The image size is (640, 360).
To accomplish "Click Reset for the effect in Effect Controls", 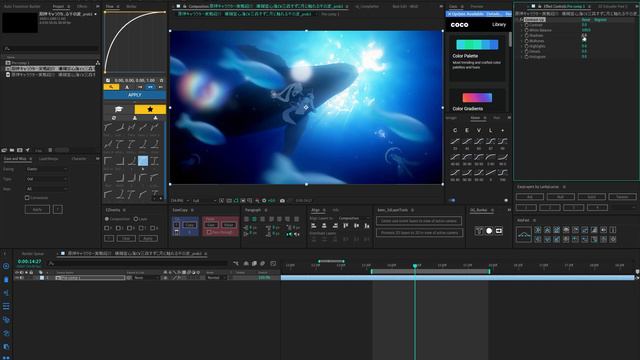I will (x=586, y=20).
